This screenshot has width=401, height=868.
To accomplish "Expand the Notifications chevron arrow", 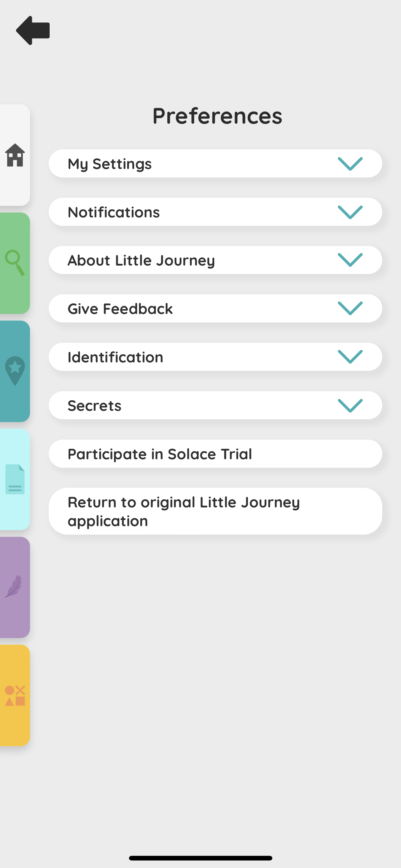I will [x=350, y=212].
